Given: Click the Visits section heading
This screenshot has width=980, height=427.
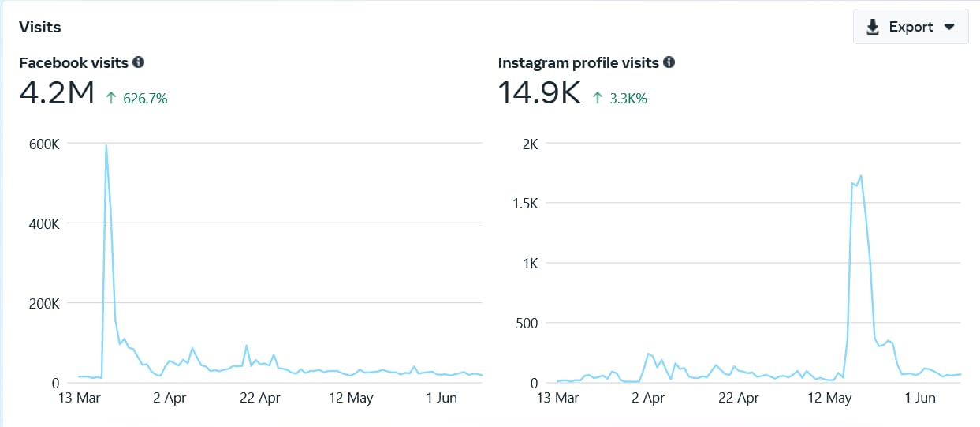Looking at the screenshot, I should pos(40,27).
